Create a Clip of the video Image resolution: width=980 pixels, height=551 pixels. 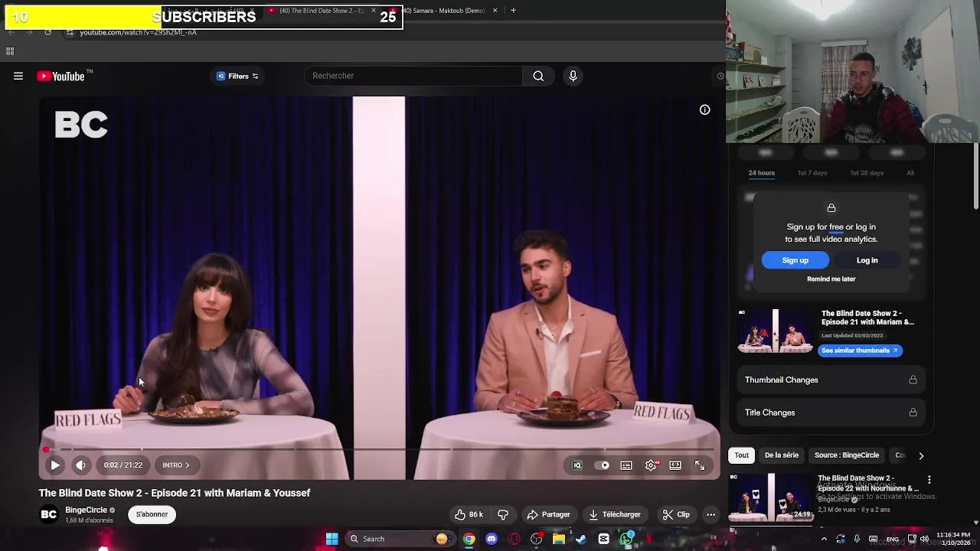click(x=676, y=514)
